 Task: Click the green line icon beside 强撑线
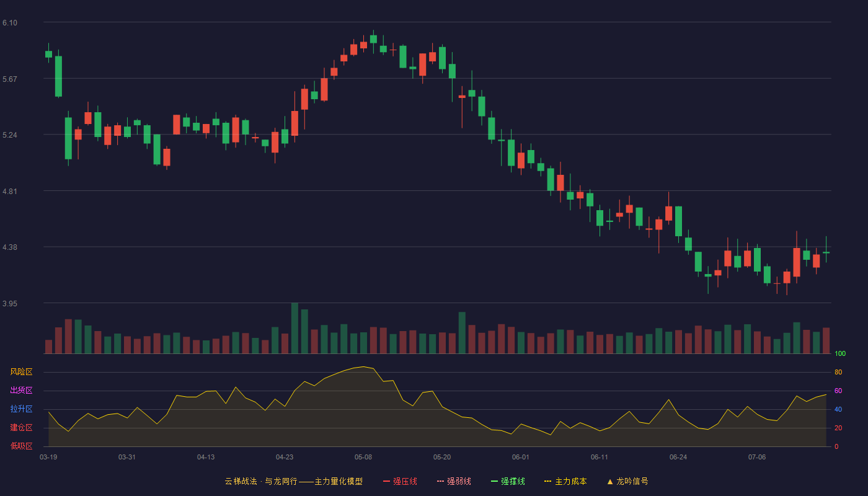click(494, 481)
